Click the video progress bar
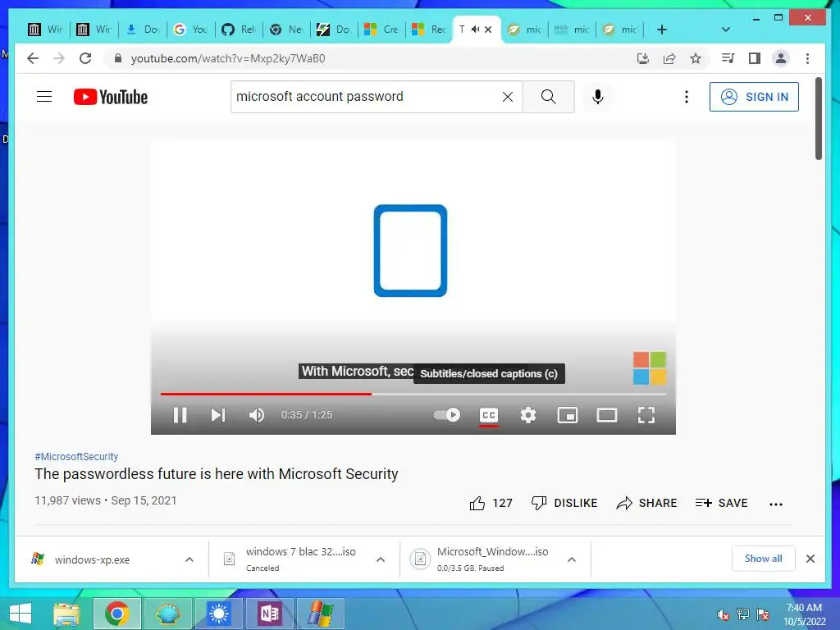Viewport: 840px width, 630px height. 413,394
